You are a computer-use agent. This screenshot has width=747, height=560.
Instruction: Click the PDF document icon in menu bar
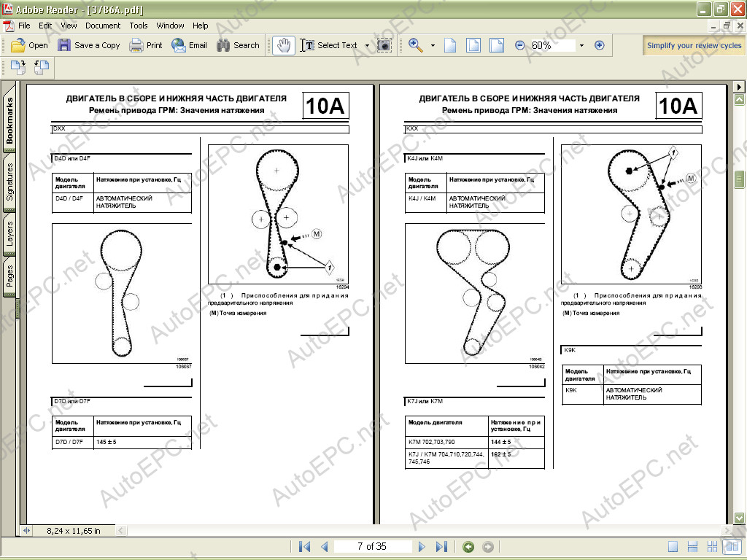[x=9, y=26]
